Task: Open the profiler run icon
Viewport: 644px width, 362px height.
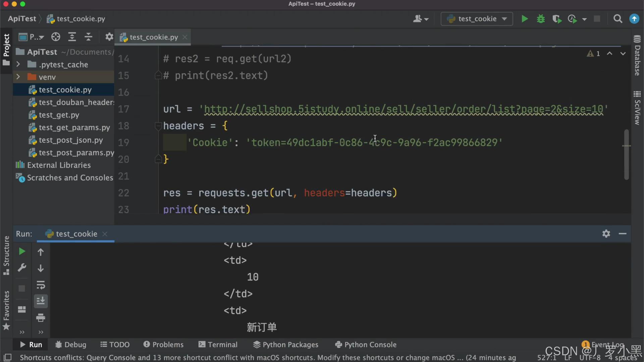Action: click(573, 19)
